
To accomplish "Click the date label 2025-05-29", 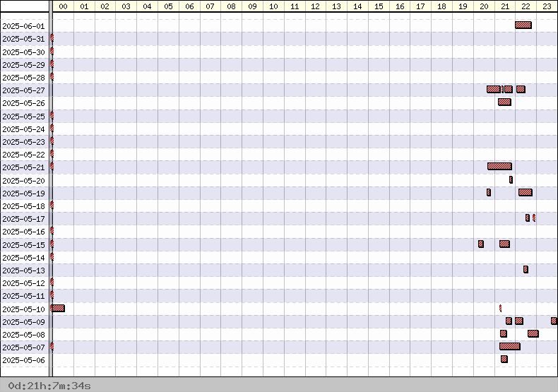I will click(23, 65).
